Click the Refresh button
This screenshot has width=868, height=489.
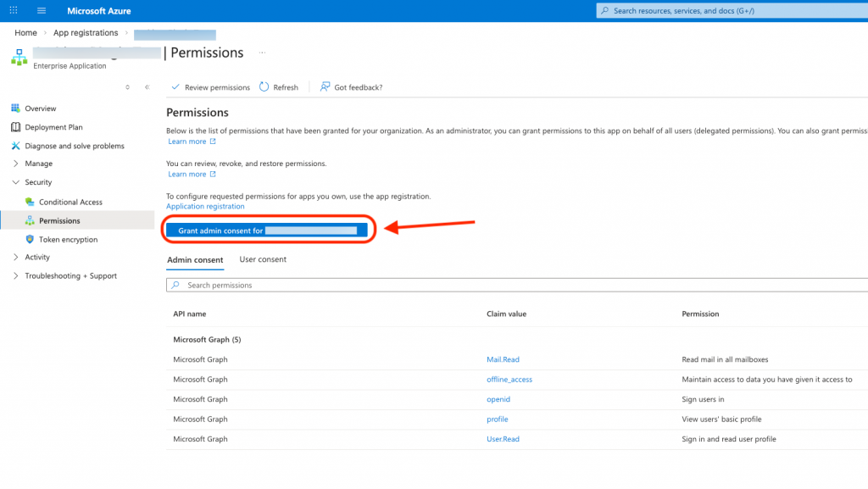(279, 87)
